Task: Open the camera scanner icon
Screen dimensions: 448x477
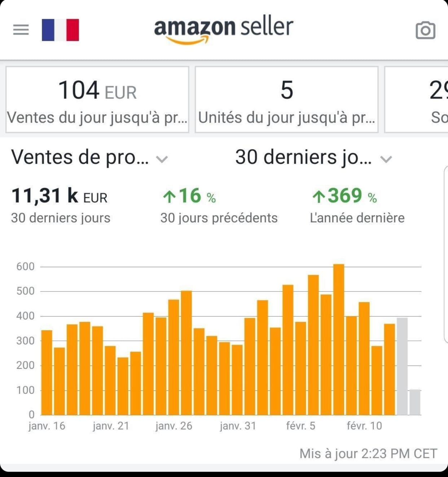Action: [x=425, y=30]
